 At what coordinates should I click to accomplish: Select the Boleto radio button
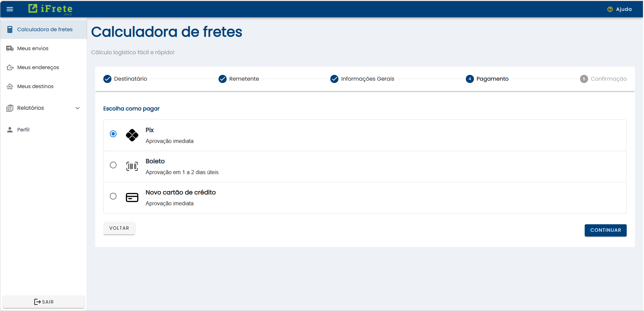click(x=113, y=165)
